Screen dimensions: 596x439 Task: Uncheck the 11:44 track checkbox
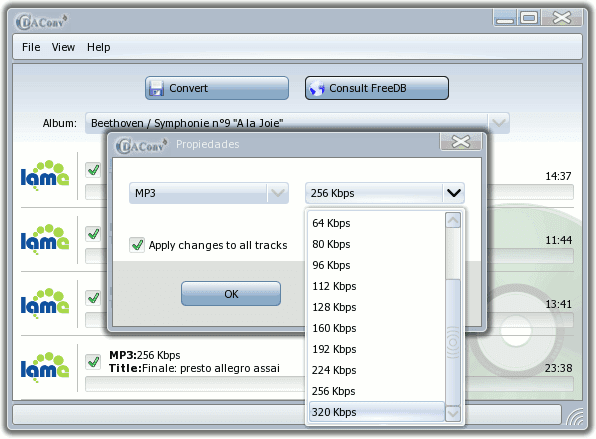point(93,234)
